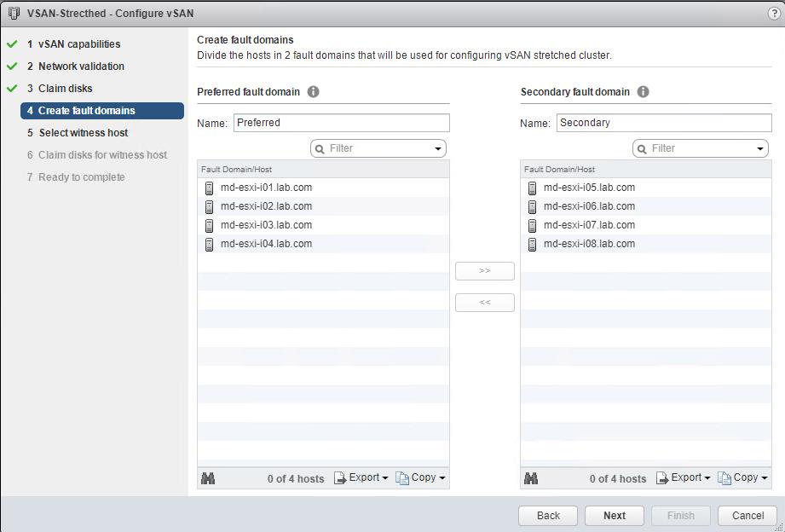Screen dimensions: 785x532
Task: Sort Preferred list by Fault Domain/Host header
Action: [323, 170]
